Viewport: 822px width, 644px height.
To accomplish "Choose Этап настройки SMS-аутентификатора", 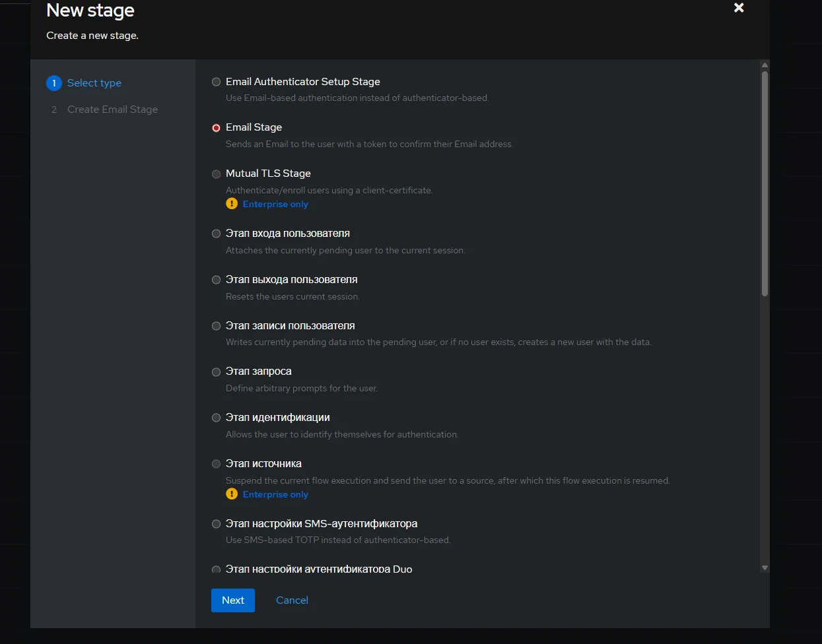I will pos(216,524).
